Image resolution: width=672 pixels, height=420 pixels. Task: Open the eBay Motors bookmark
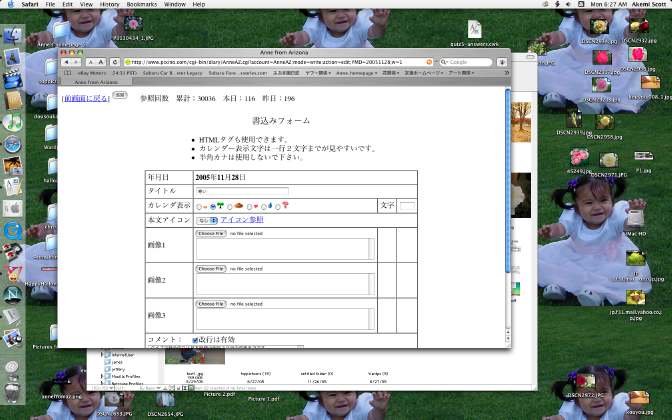[92, 73]
